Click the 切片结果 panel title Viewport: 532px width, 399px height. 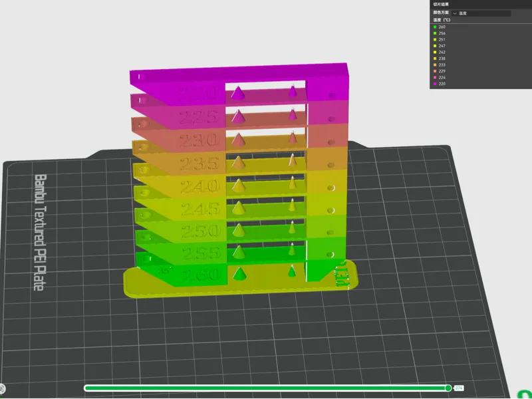[x=441, y=5]
